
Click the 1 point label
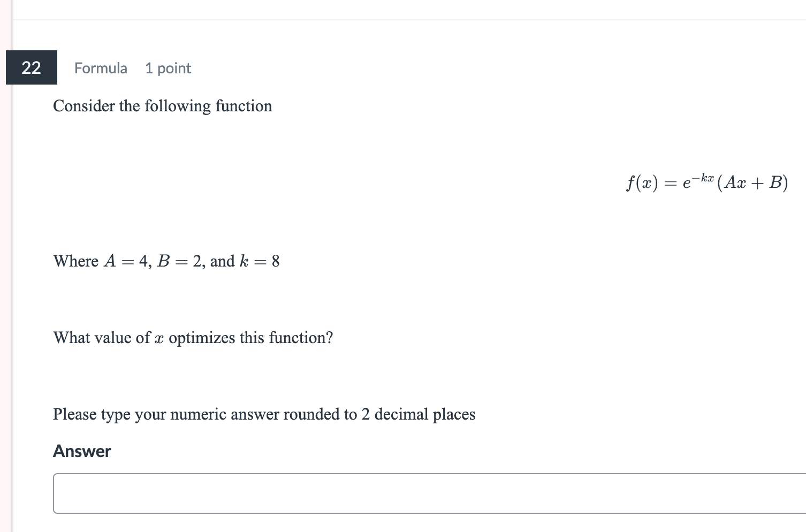point(168,68)
